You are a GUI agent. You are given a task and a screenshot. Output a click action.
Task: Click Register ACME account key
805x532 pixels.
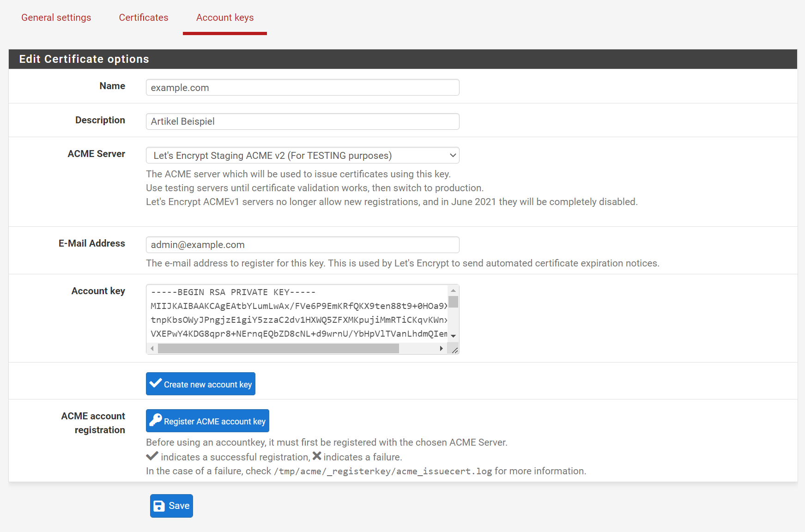click(x=207, y=420)
